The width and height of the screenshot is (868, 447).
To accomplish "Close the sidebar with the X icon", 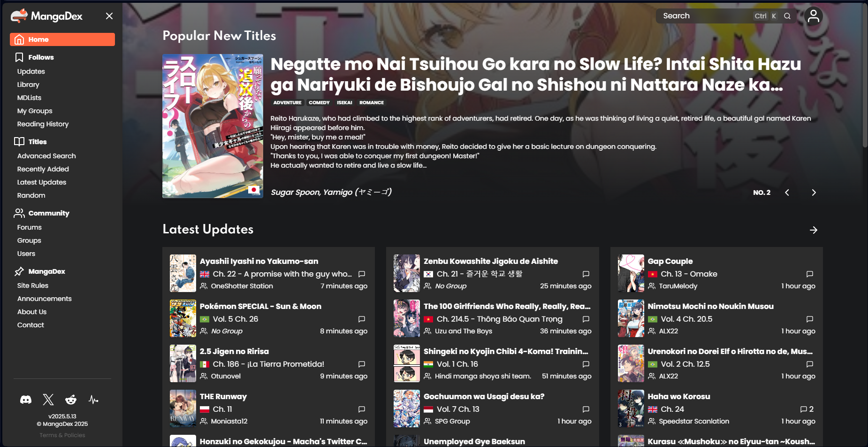I will (109, 16).
